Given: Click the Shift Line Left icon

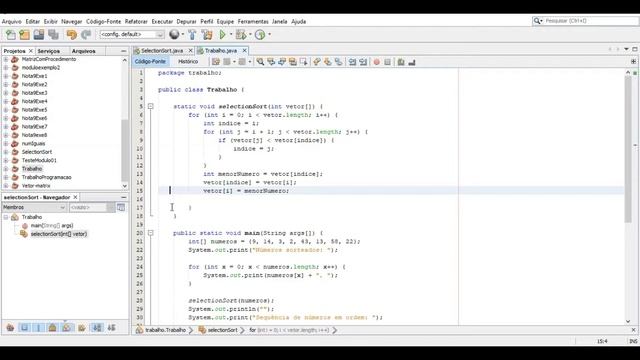Looking at the screenshot, I should 352,62.
